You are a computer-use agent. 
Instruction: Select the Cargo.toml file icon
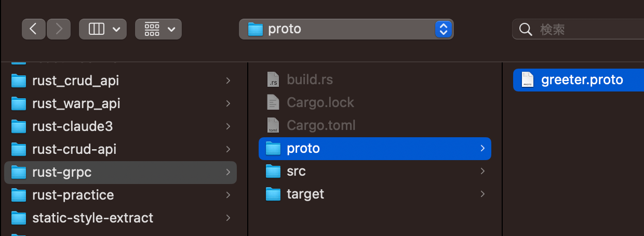pyautogui.click(x=273, y=125)
